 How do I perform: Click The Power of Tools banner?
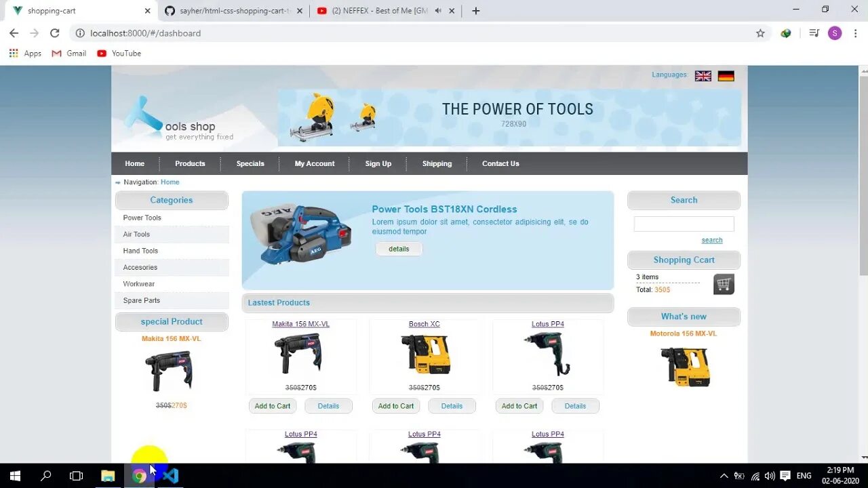(510, 117)
